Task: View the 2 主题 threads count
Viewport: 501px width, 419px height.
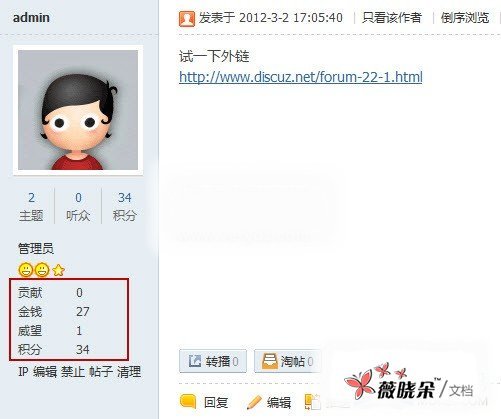Action: [31, 206]
